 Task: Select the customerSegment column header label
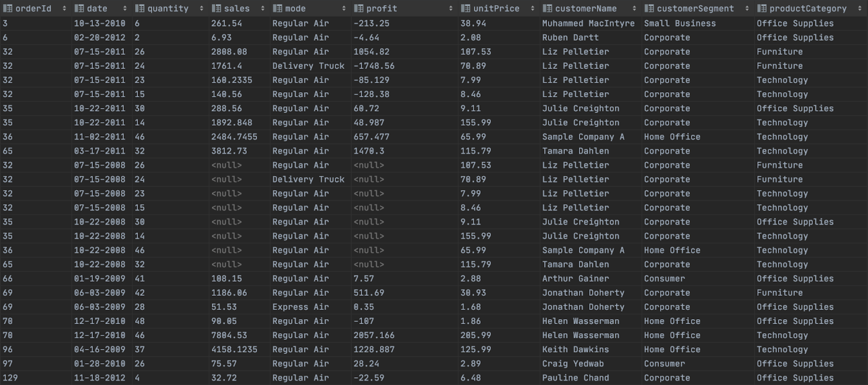click(x=695, y=9)
